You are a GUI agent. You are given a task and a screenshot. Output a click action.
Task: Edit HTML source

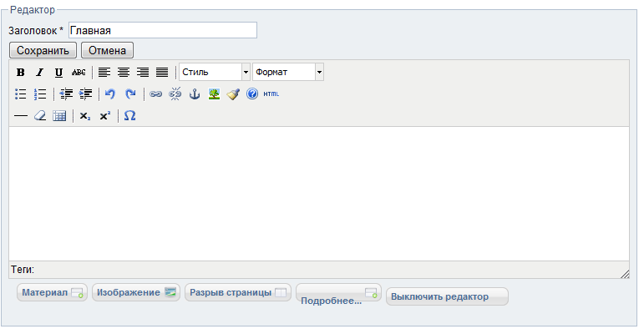[x=271, y=94]
